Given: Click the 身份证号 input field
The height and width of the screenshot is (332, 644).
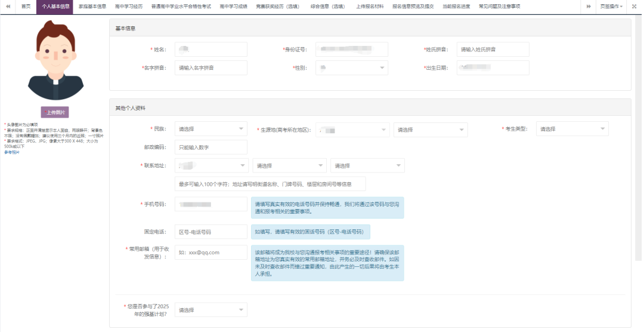Looking at the screenshot, I should [352, 50].
